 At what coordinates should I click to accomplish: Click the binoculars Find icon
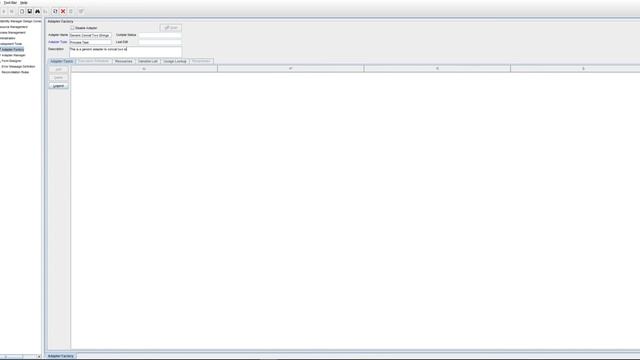point(37,11)
